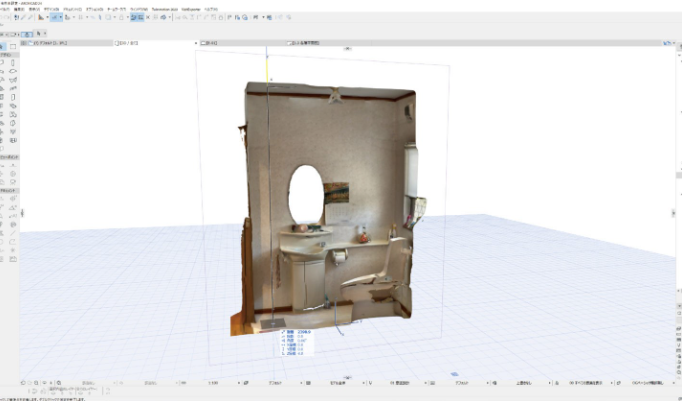Select the Marquee tool in toolbox
Viewport: 682px width, 401px height.
coord(13,46)
